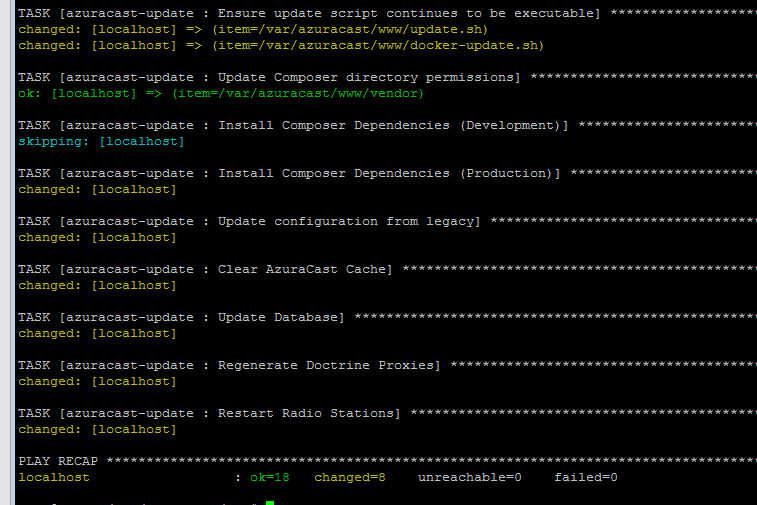Click the 'unreachable=0' recap value

470,477
